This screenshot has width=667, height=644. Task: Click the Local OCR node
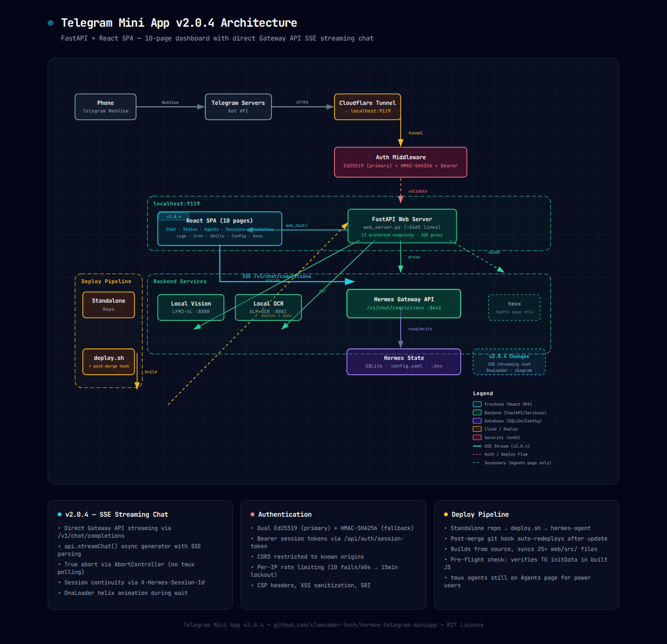268,307
